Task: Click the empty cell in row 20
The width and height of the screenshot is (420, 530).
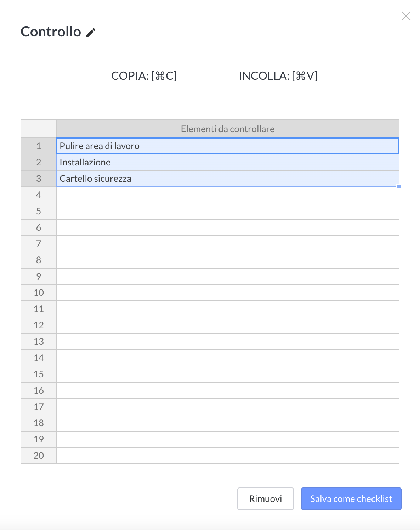Action: (x=227, y=455)
